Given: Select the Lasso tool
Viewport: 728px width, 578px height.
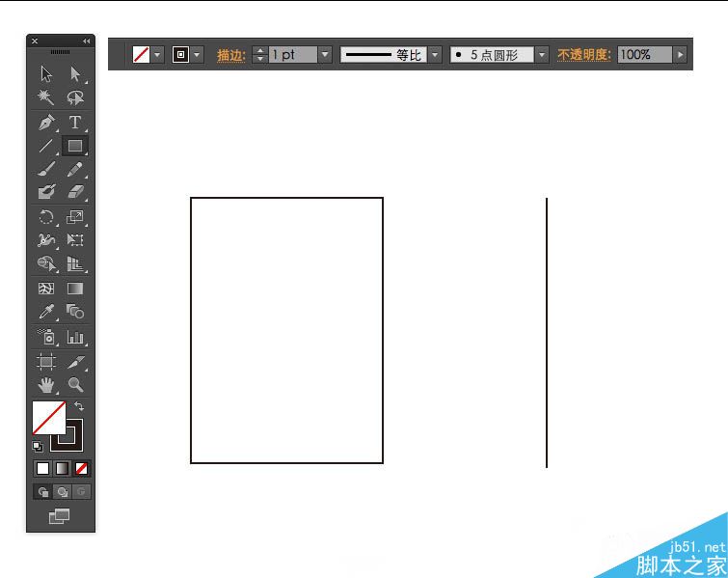Looking at the screenshot, I should coord(75,97).
